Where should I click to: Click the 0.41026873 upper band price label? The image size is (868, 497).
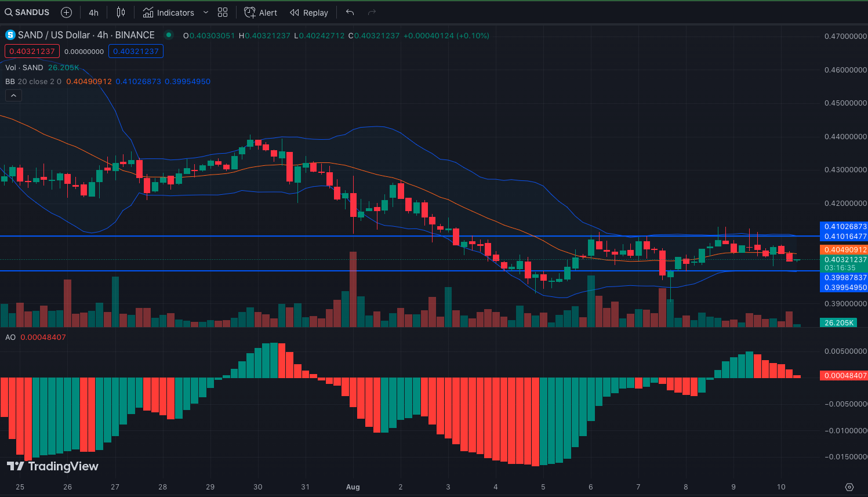[x=845, y=226]
